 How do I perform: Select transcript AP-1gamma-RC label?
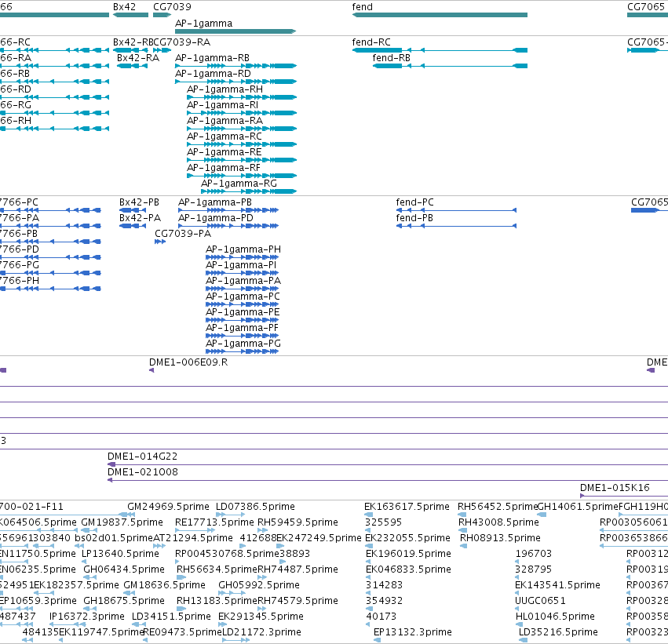pyautogui.click(x=224, y=136)
